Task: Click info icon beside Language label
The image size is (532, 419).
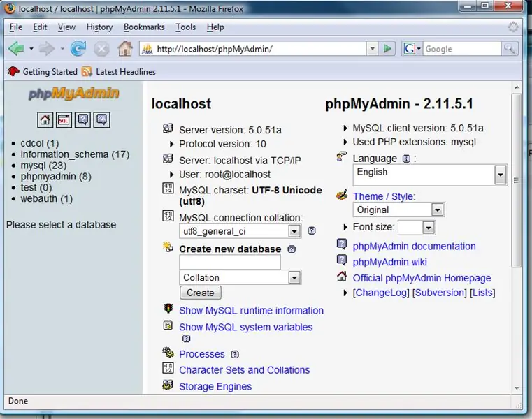Action: pos(406,159)
